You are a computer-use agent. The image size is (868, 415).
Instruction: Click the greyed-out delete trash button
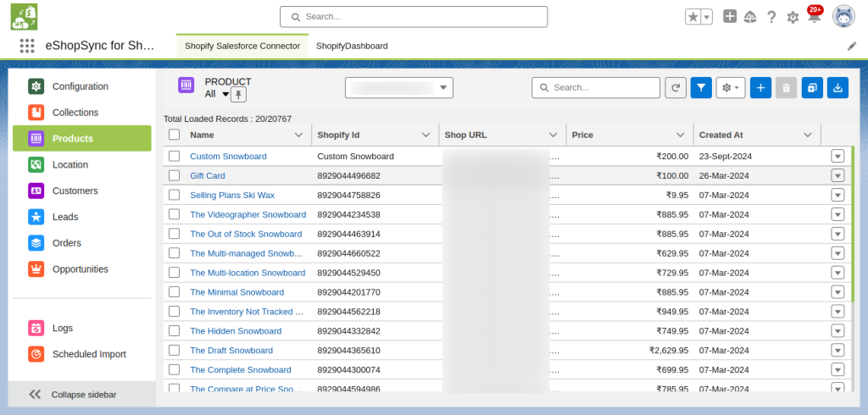(x=786, y=87)
